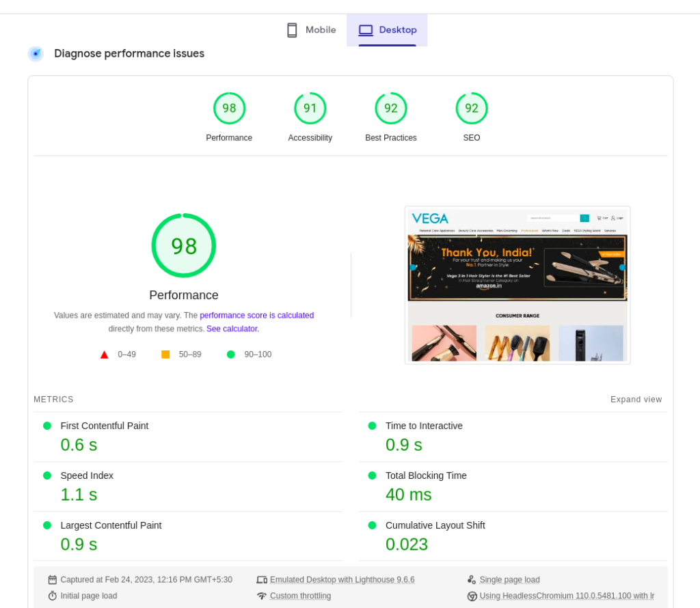
Task: Click the VEGA webpage screenshot preview
Action: [517, 284]
